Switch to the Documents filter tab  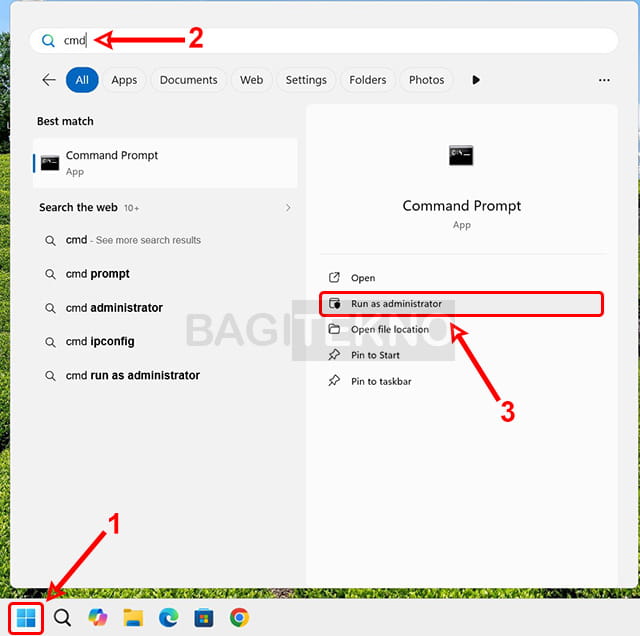click(x=189, y=80)
